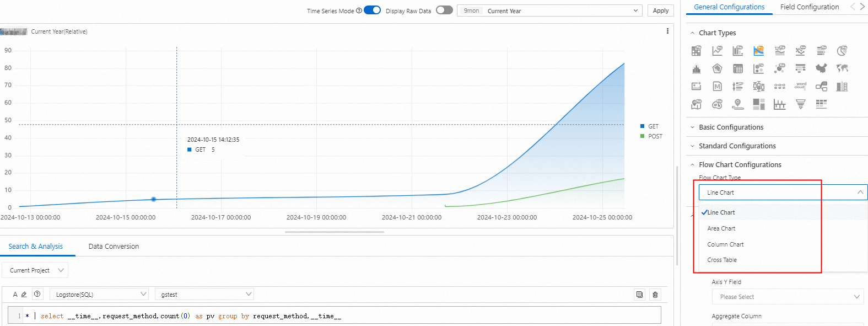Click the Apply button
Image resolution: width=868 pixels, height=326 pixels.
(661, 10)
